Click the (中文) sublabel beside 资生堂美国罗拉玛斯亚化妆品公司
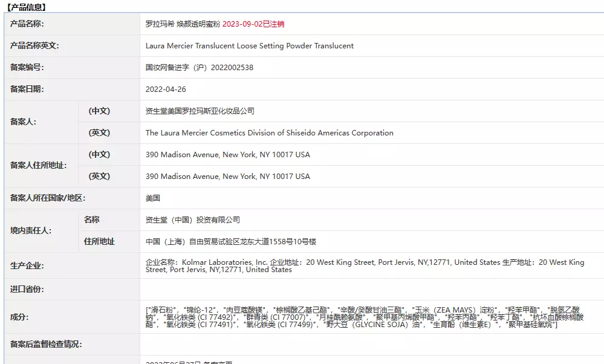The width and height of the screenshot is (604, 364). click(x=99, y=111)
